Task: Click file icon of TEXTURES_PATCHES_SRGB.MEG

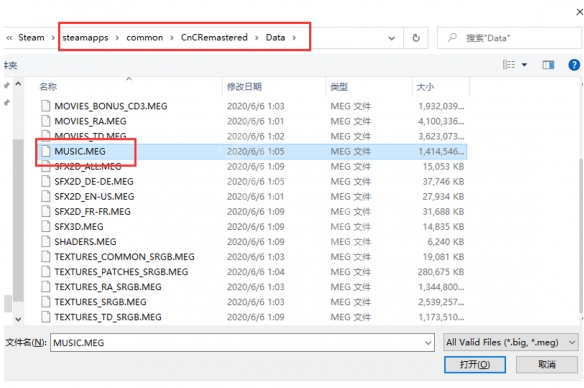Action: click(x=45, y=272)
